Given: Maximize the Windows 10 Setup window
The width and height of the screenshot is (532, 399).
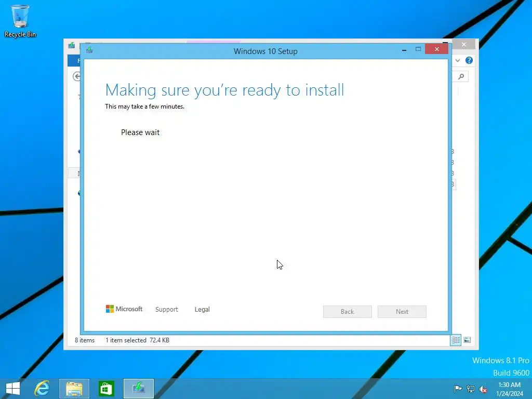Looking at the screenshot, I should pyautogui.click(x=418, y=49).
